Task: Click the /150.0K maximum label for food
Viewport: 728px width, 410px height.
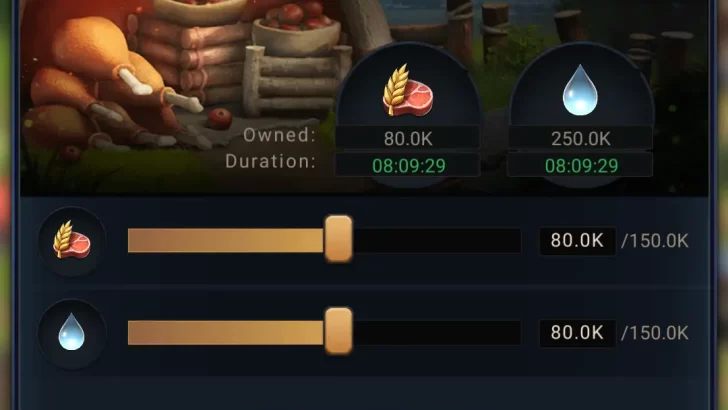Action: click(655, 241)
